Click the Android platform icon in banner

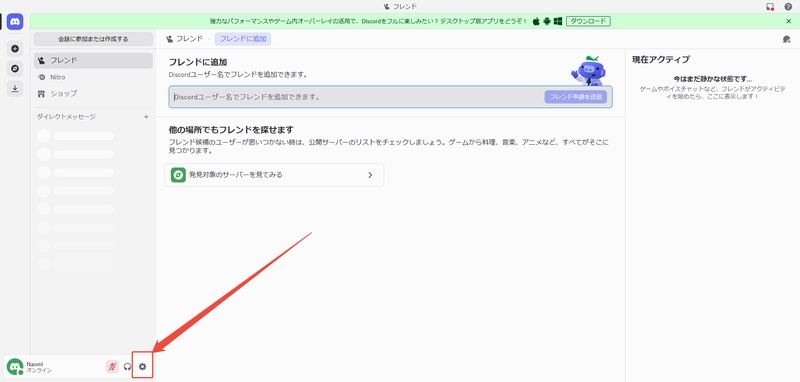pyautogui.click(x=547, y=21)
